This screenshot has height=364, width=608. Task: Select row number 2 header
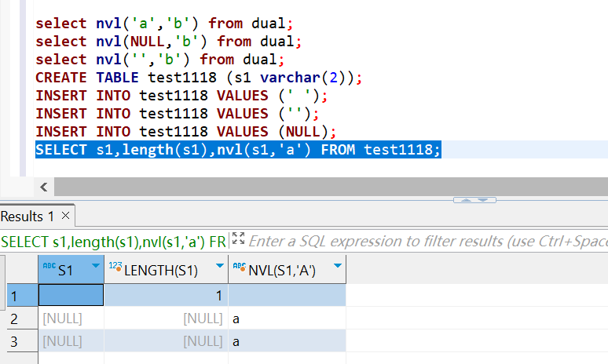click(x=18, y=318)
